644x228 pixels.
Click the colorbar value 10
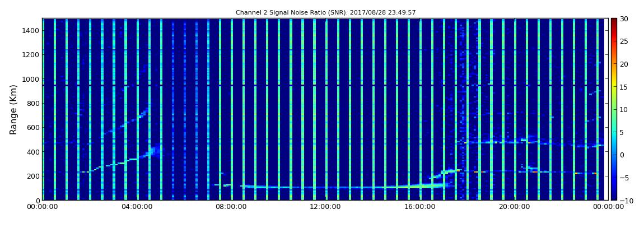(x=624, y=109)
